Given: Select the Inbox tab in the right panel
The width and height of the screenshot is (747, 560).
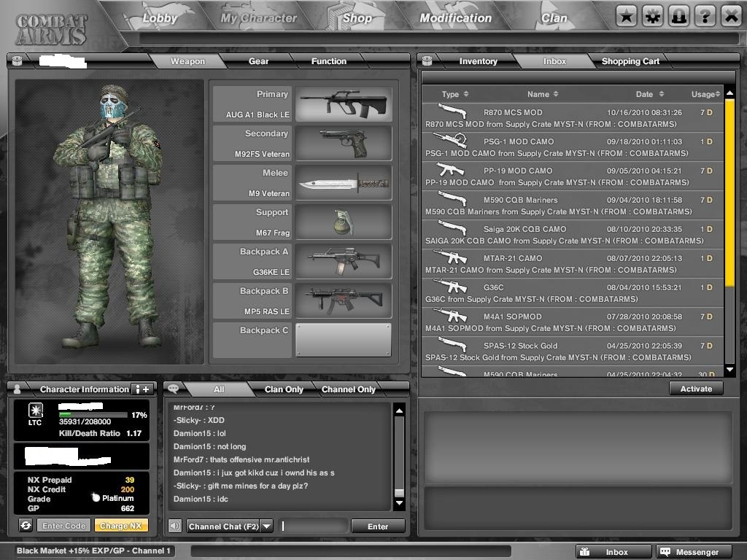Looking at the screenshot, I should pos(554,61).
